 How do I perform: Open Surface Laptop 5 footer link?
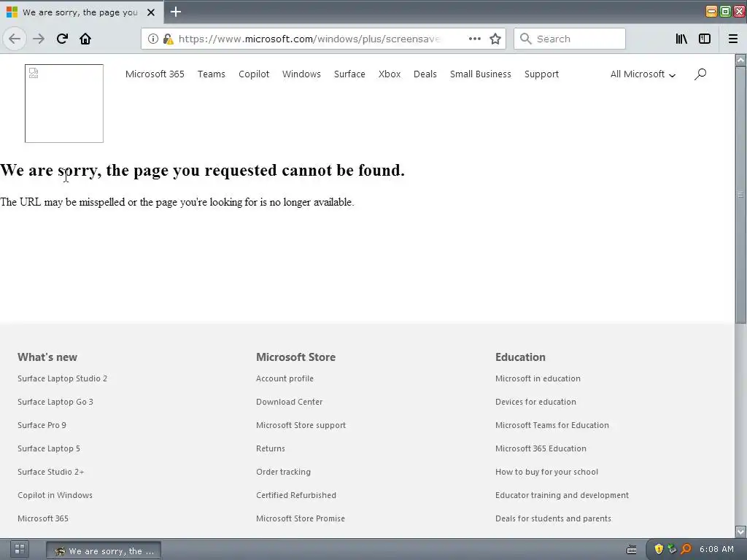[49, 448]
